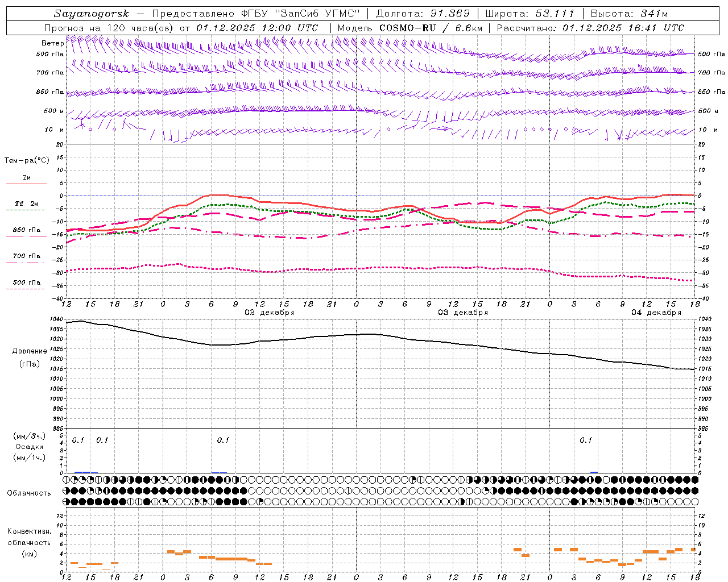Click the '(гПа)' pressure unit label

[30, 364]
